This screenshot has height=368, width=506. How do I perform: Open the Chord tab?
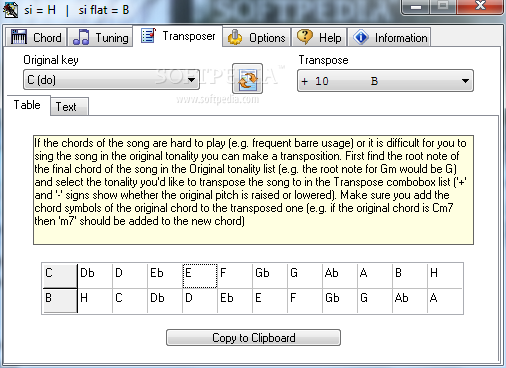pos(36,37)
